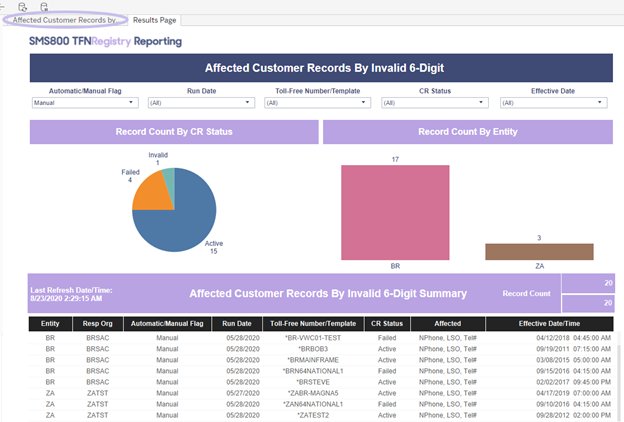Click the refresh data source icon
Screen dimensions: 624x422
click(x=23, y=6)
